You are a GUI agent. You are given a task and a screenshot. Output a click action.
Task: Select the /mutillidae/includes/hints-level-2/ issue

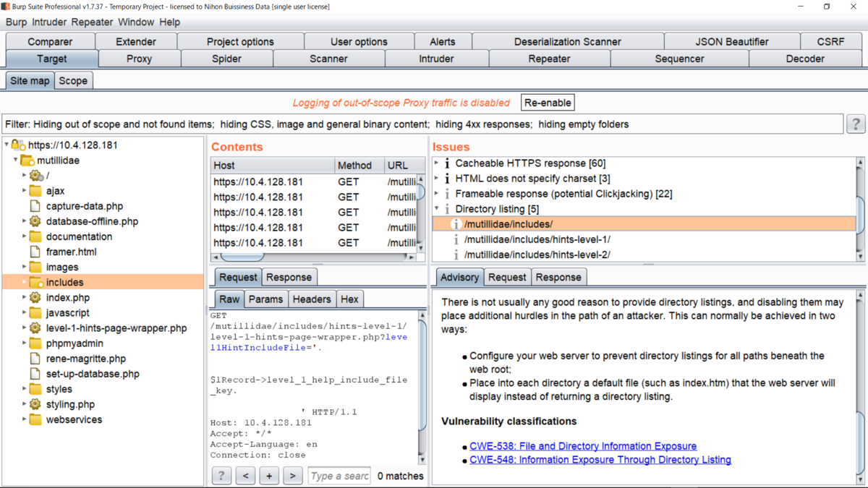click(537, 254)
